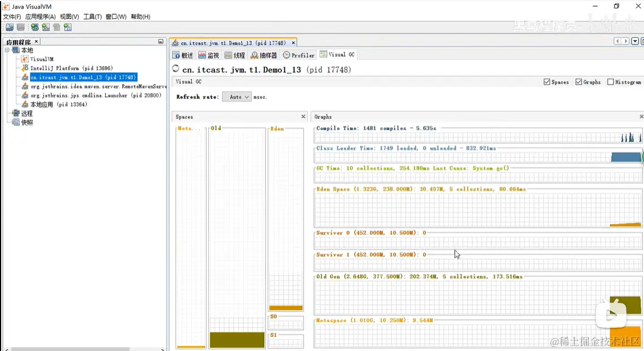Open the 应用程序(A) menu

(x=40, y=16)
